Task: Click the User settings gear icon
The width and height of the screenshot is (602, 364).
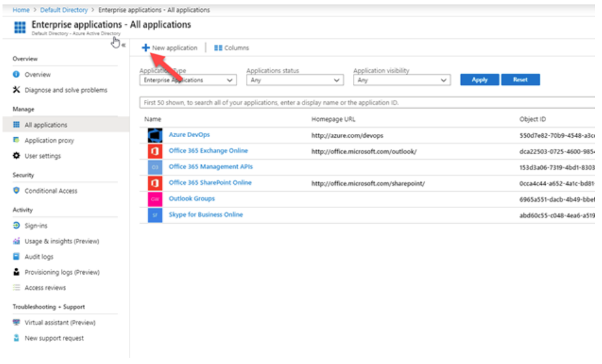Action: [16, 156]
